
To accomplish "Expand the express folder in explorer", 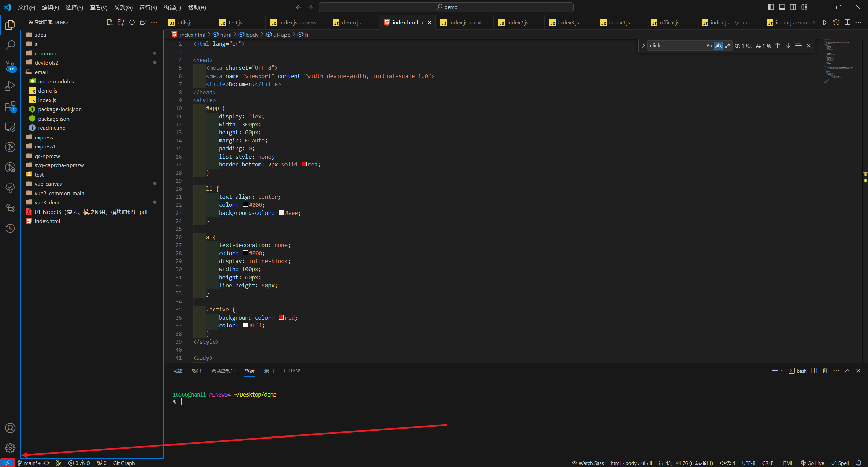I will pyautogui.click(x=44, y=137).
